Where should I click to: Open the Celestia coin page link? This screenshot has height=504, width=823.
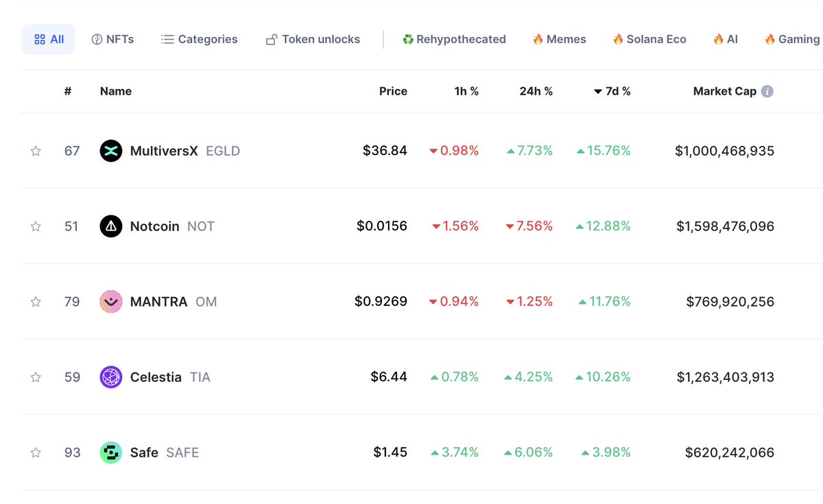click(x=156, y=377)
